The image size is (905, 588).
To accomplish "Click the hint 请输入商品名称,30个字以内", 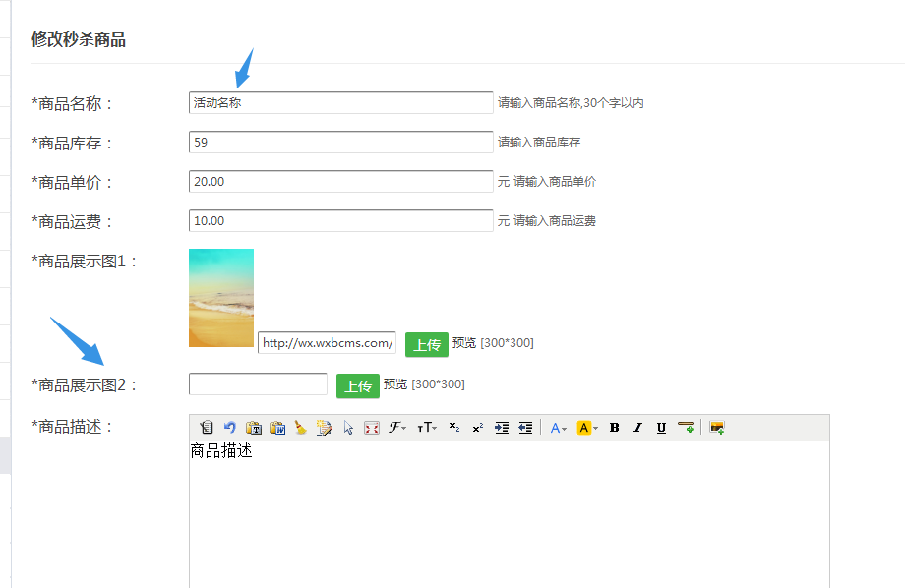I will click(571, 102).
